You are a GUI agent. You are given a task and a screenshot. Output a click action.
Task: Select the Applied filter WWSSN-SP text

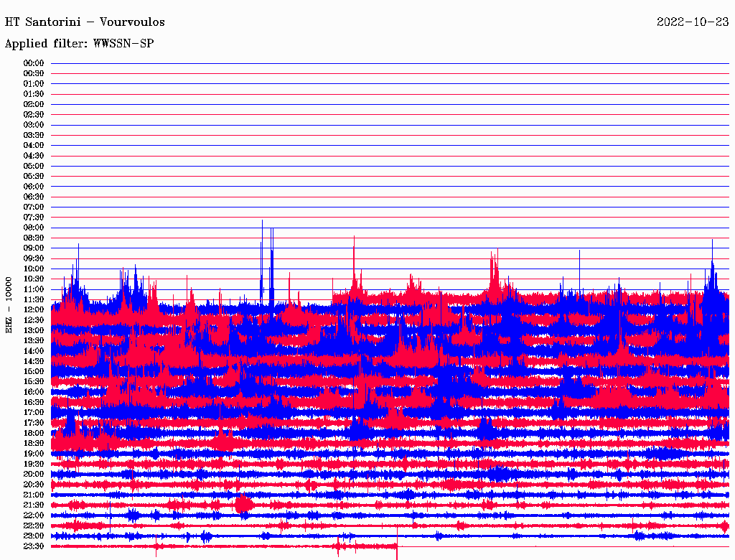79,44
